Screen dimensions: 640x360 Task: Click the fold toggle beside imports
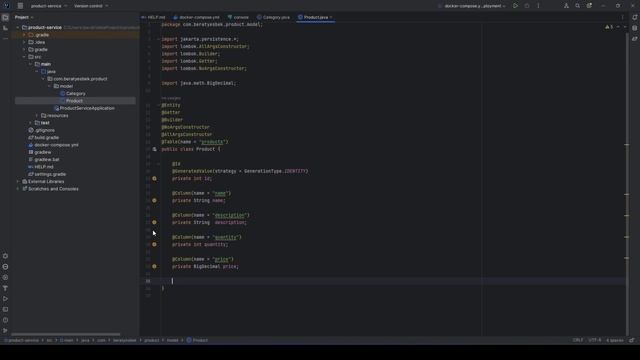[x=159, y=39]
